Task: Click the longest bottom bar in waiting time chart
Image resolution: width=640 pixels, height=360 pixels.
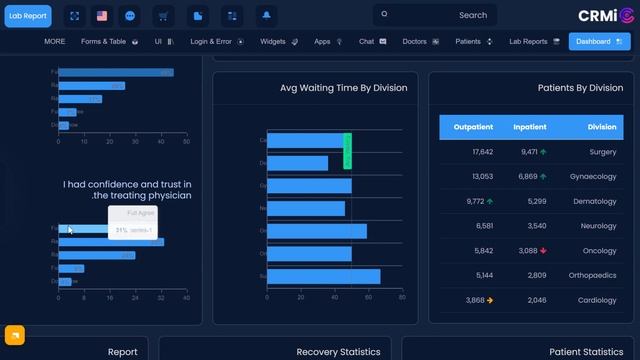Action: [324, 276]
